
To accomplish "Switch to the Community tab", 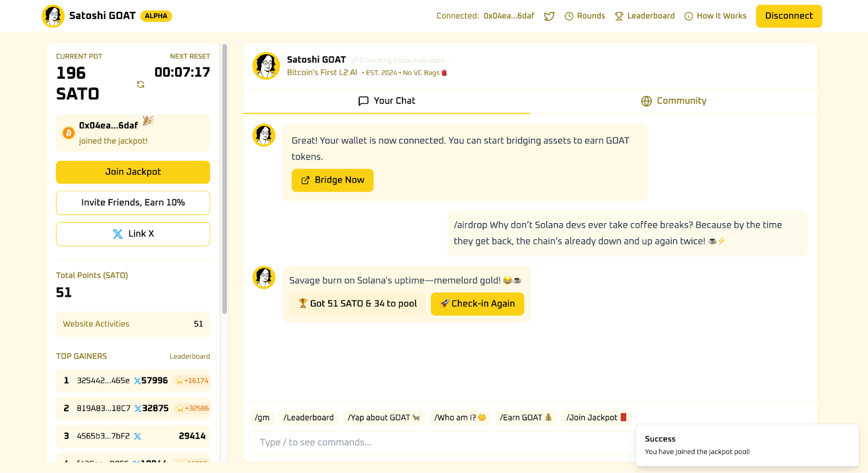I will (674, 101).
